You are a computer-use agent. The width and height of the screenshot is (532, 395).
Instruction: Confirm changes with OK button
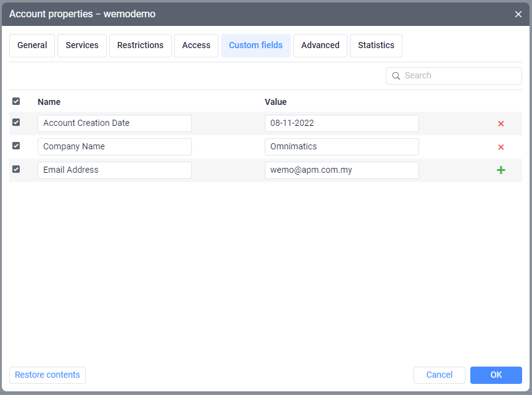(496, 375)
